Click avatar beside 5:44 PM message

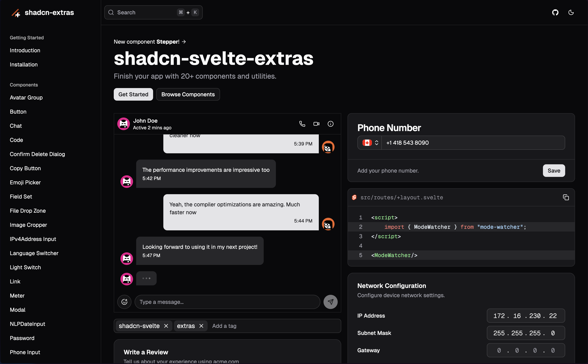(x=328, y=224)
